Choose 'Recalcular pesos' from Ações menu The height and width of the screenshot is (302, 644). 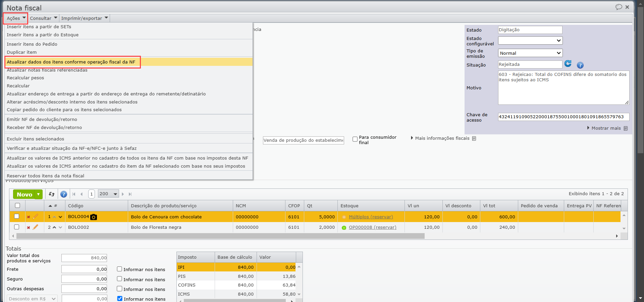point(25,78)
